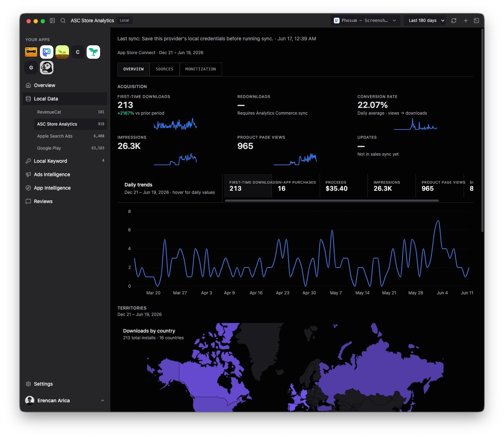
Task: Click the megaphone icon beside Ads Intelligence
Action: (28, 174)
